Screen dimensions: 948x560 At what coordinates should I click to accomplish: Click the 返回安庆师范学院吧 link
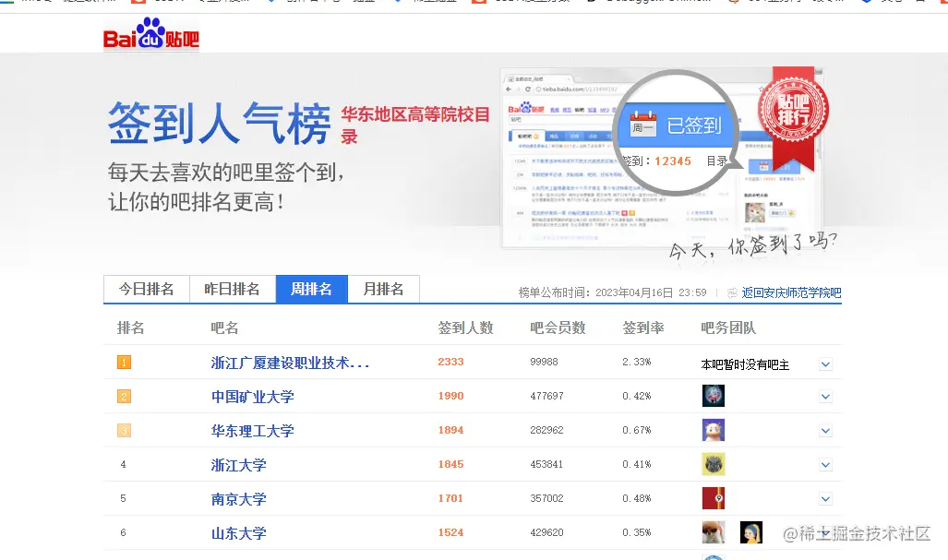pyautogui.click(x=791, y=292)
